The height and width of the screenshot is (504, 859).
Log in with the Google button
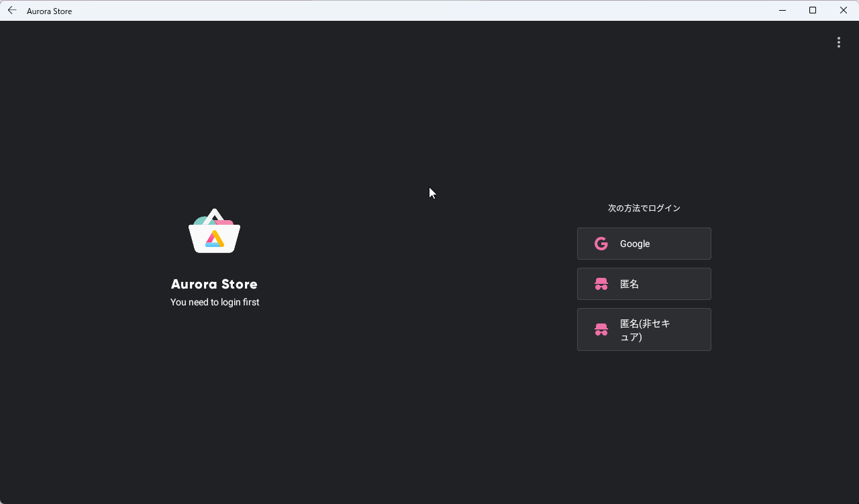coord(644,244)
